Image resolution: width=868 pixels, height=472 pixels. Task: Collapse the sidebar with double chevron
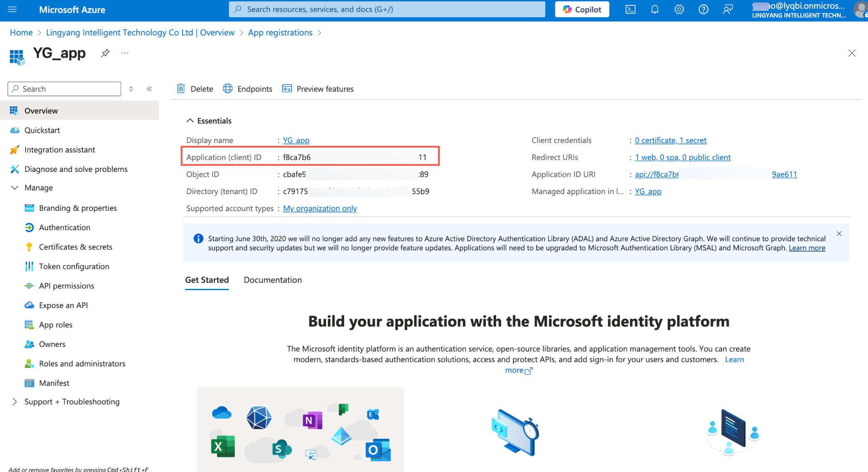point(149,89)
